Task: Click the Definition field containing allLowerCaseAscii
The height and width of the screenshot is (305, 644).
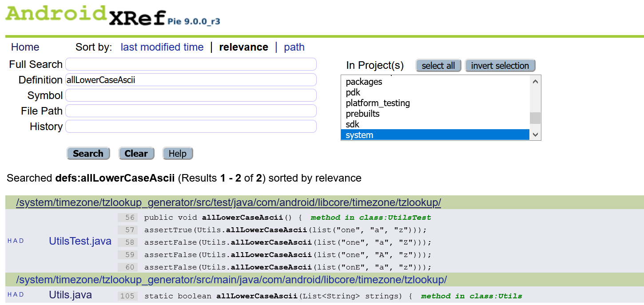Action: (191, 80)
